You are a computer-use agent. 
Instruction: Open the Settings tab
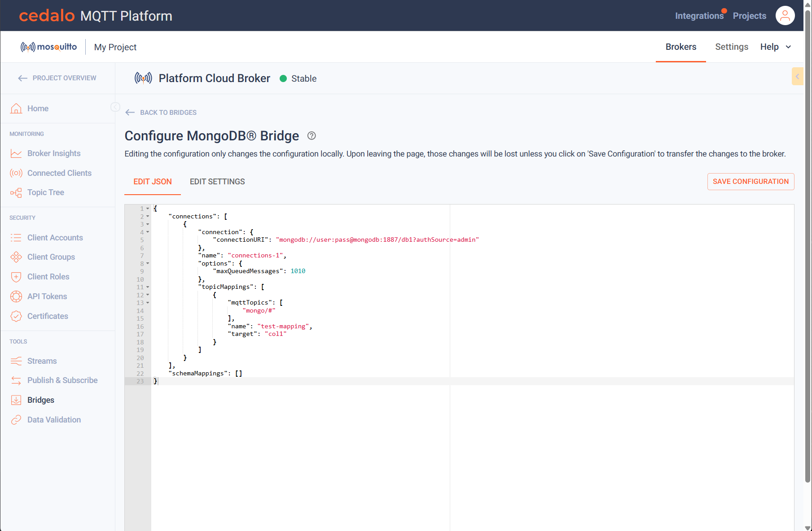pos(732,47)
